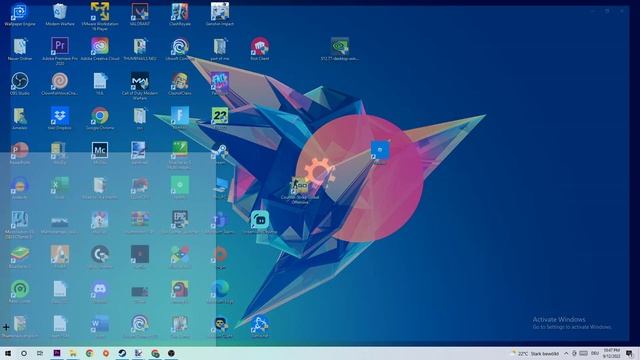
Task: Open the taskbar clock and date
Action: (x=611, y=353)
